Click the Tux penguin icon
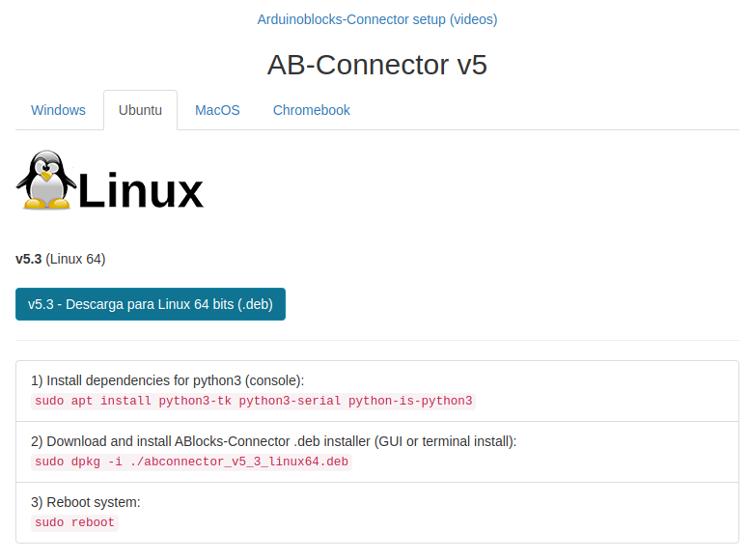Screen dimensions: 749x560 tap(45, 181)
